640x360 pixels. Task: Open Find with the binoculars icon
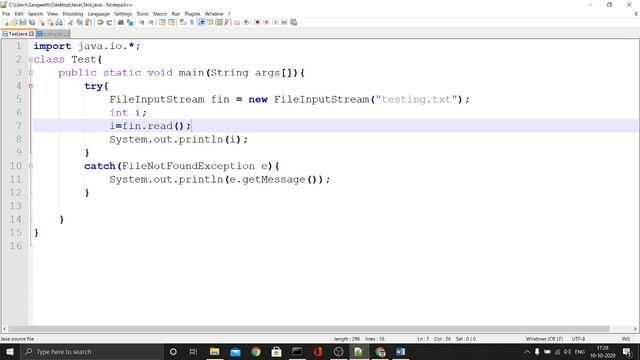(121, 22)
